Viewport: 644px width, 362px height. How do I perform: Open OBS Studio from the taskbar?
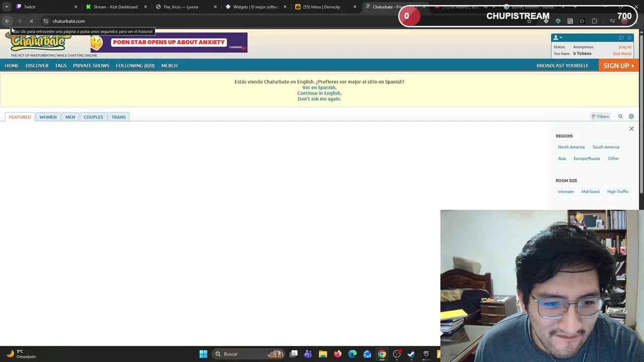[x=396, y=354]
